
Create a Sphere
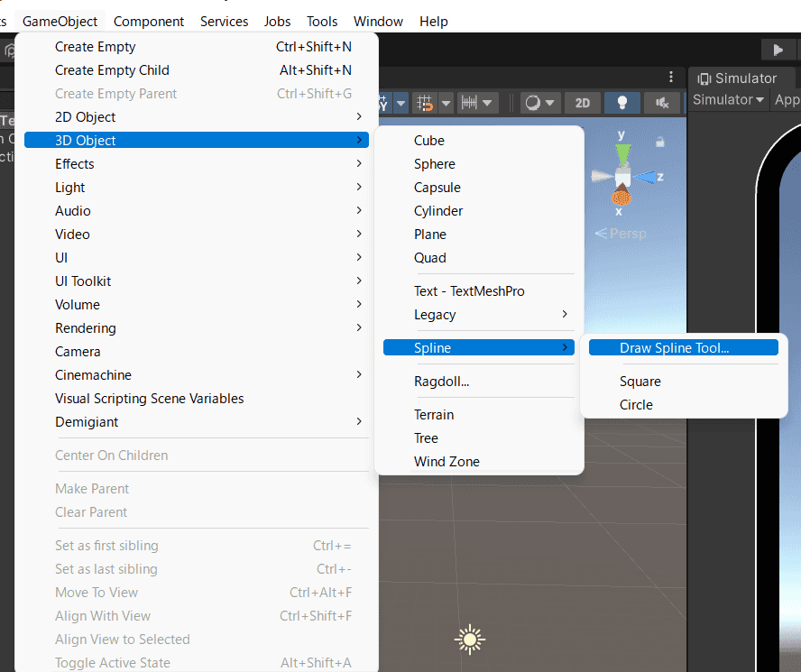pyautogui.click(x=479, y=164)
